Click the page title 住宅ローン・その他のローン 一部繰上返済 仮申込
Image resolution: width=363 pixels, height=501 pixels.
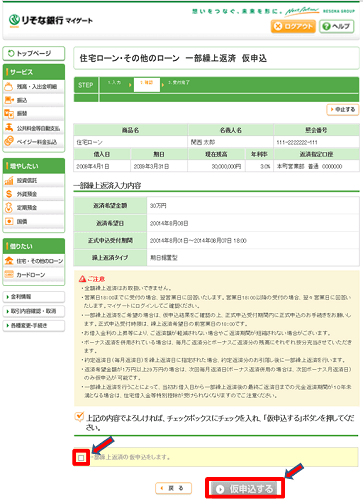click(173, 58)
